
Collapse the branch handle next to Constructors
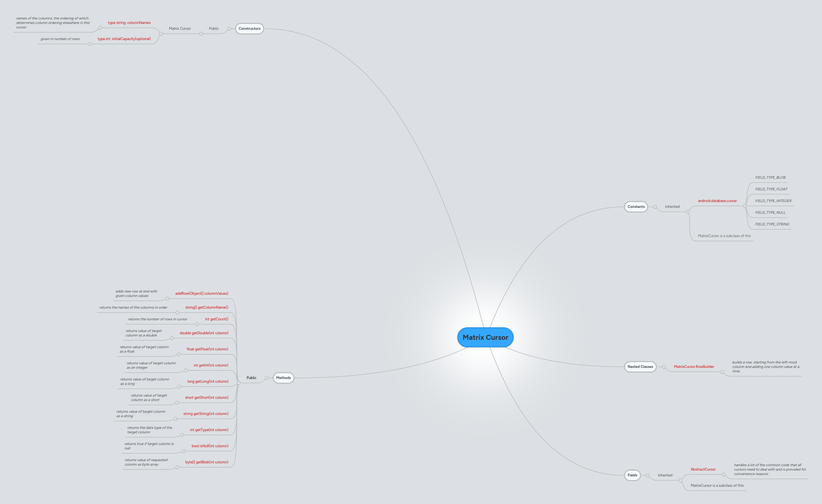[229, 29]
